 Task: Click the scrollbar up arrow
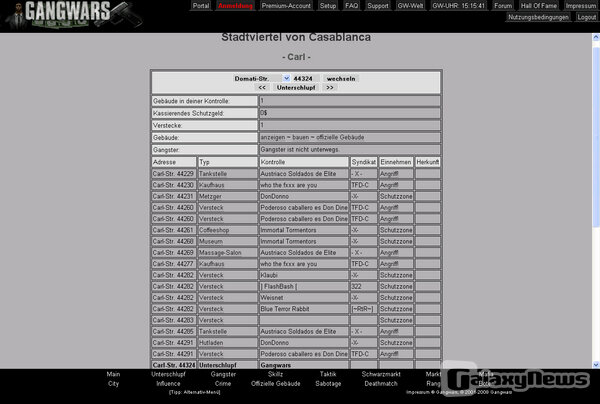[x=596, y=37]
